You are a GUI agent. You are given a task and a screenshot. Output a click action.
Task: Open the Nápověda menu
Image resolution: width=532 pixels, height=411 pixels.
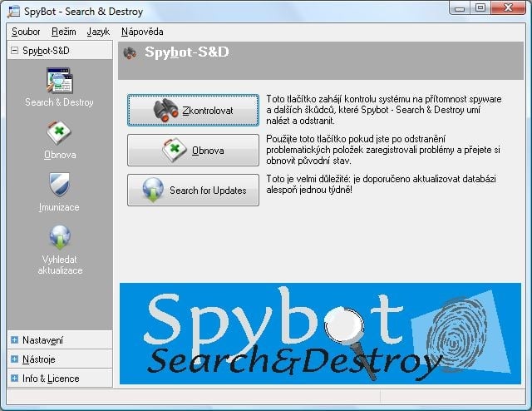coord(142,32)
